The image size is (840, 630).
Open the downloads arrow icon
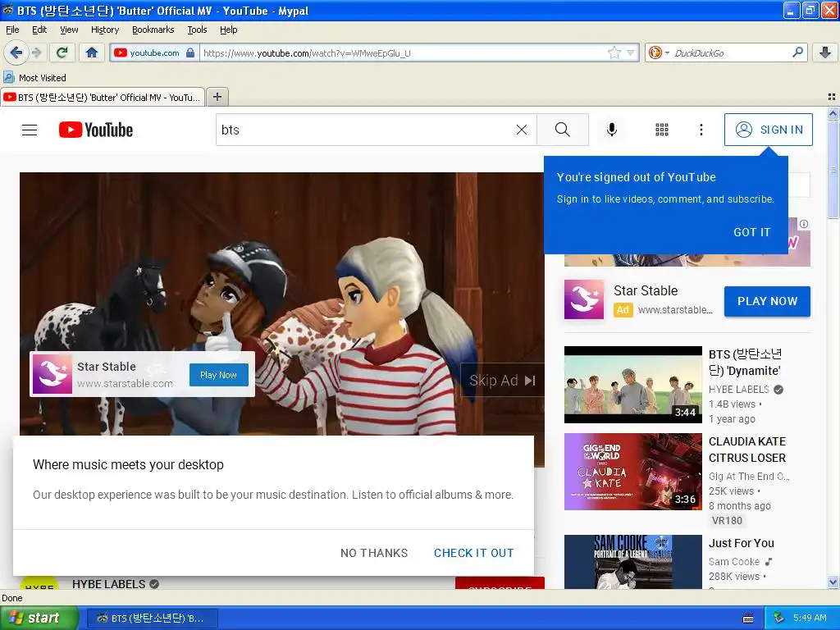[x=825, y=52]
